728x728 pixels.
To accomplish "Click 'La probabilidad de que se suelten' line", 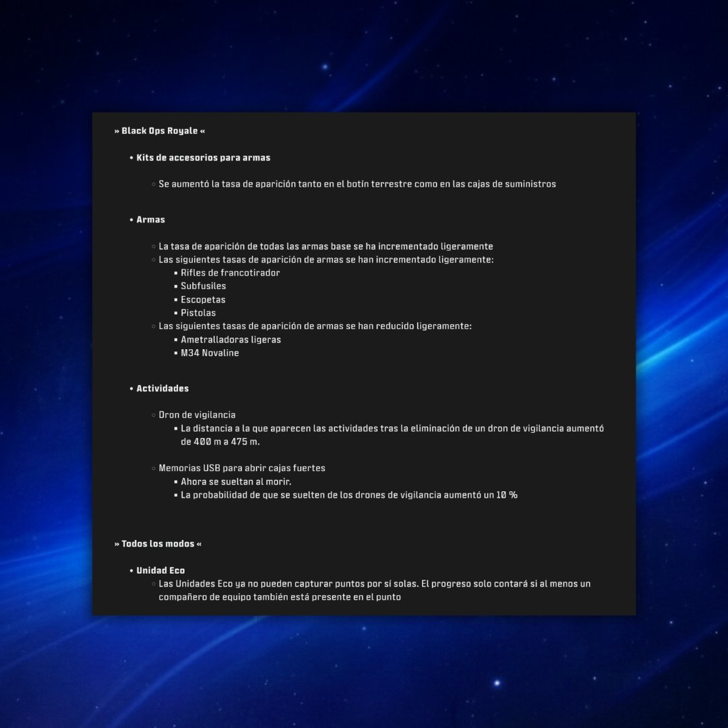I will 349,495.
